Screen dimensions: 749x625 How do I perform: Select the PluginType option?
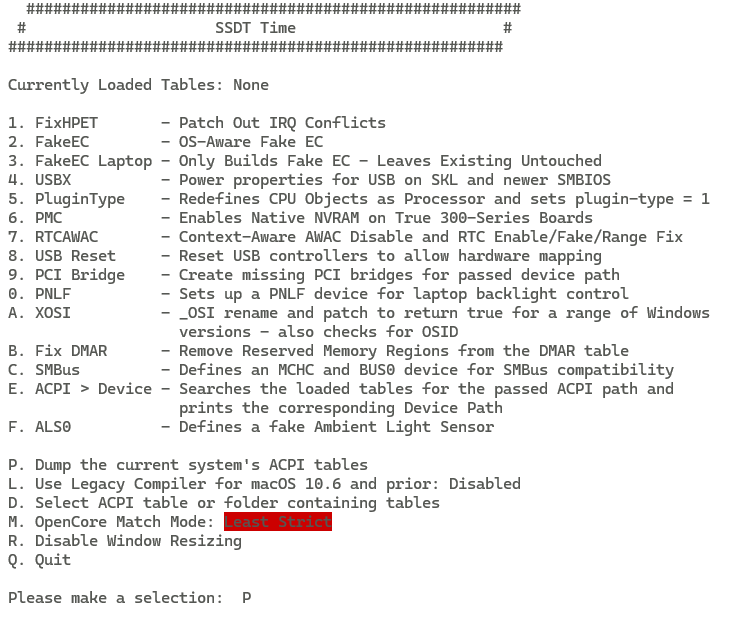pos(359,199)
